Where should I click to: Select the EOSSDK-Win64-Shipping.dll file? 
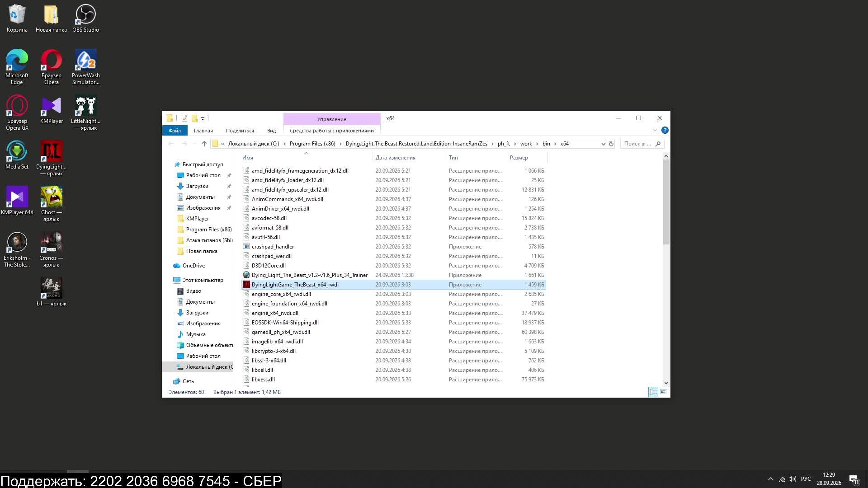(x=393, y=323)
